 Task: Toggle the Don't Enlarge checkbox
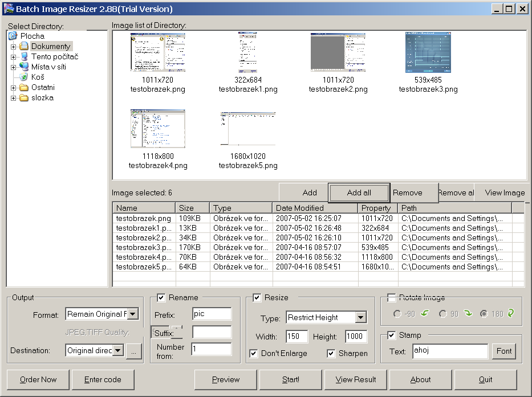pos(254,353)
